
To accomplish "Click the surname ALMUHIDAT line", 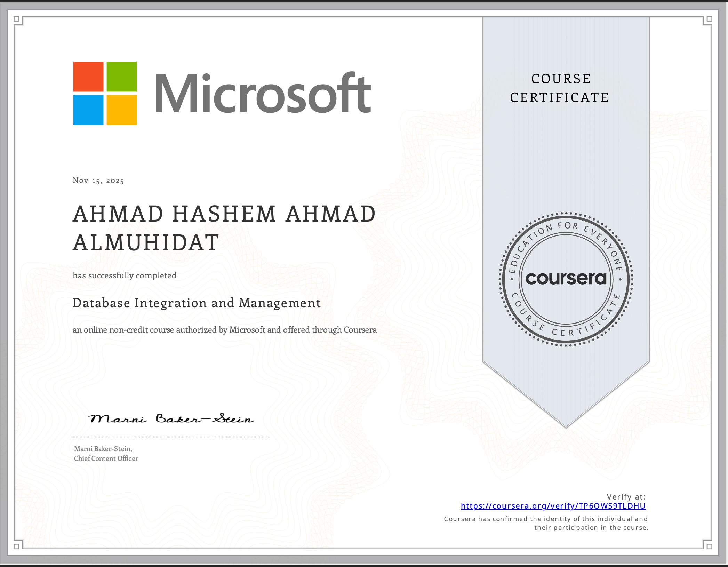I will (146, 242).
